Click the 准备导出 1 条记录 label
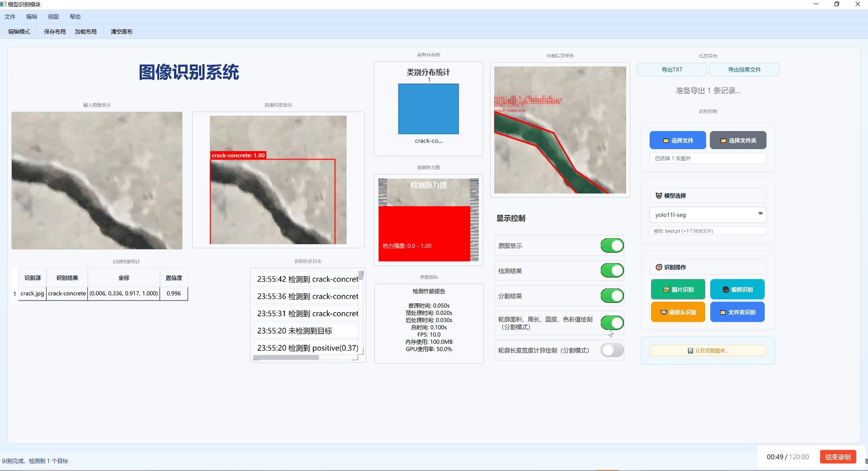The image size is (868, 471). pyautogui.click(x=708, y=91)
